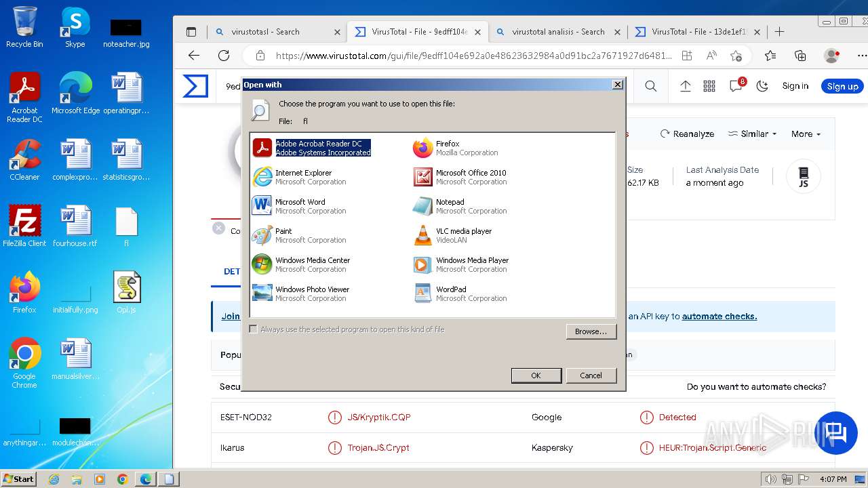Open VirusTotal chat bubble button

point(835,433)
